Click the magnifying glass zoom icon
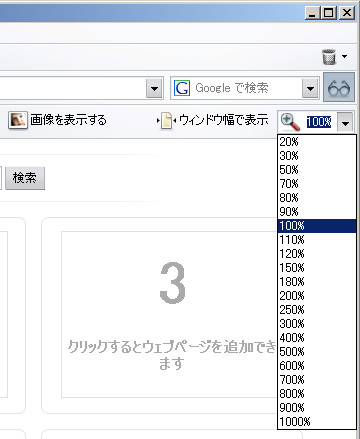This screenshot has width=360, height=439. pos(290,121)
